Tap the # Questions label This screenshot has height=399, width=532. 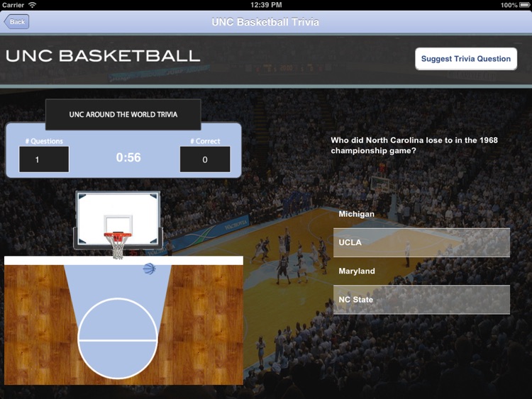pos(44,141)
